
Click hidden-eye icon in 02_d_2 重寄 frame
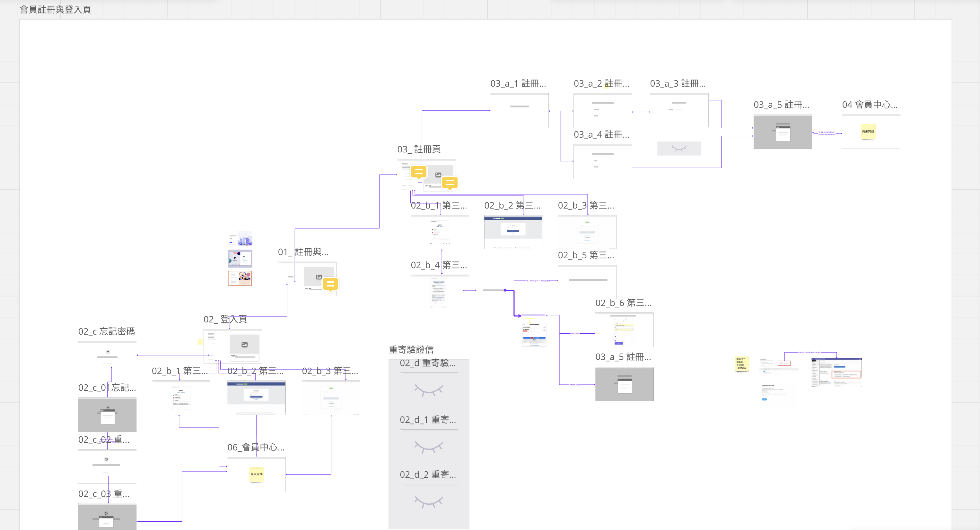click(428, 501)
